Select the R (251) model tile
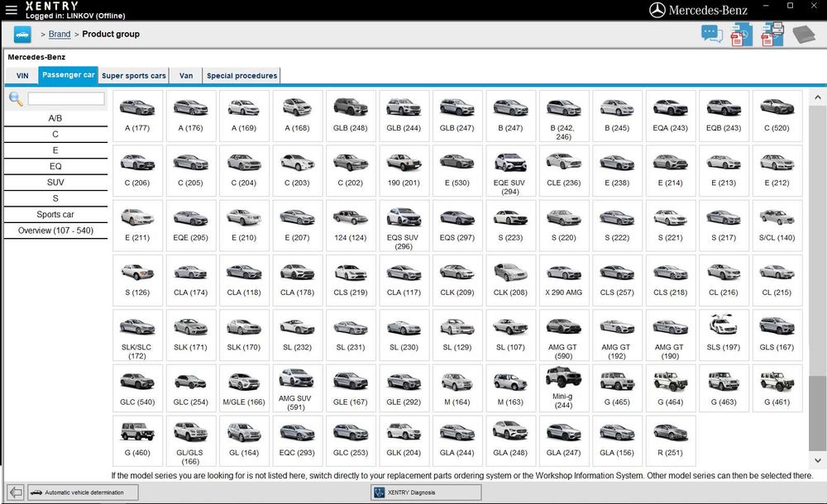 coord(670,440)
